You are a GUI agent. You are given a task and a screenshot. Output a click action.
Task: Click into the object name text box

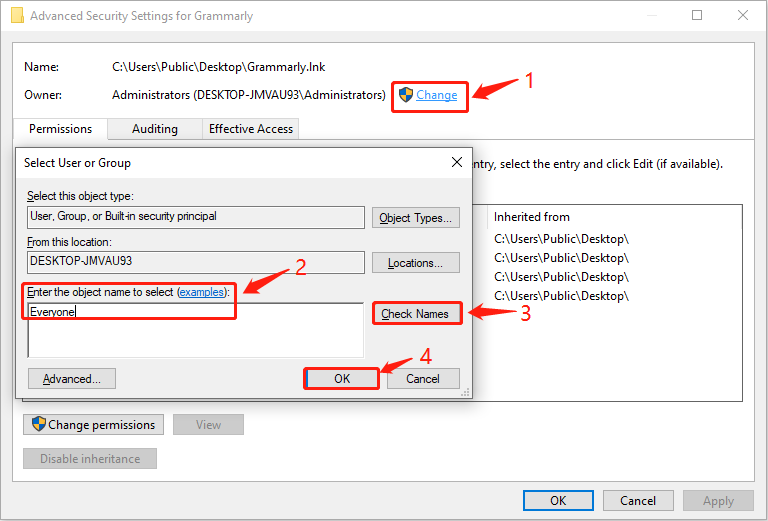196,330
